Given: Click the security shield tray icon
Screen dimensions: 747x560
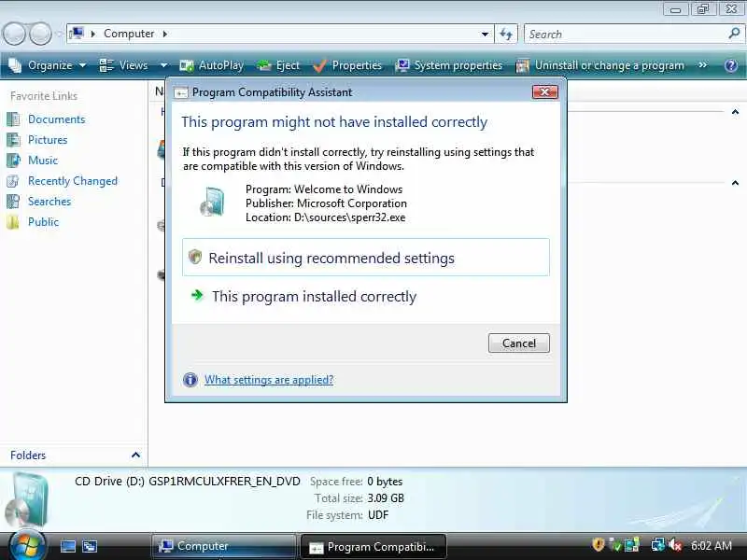Looking at the screenshot, I should 598,545.
